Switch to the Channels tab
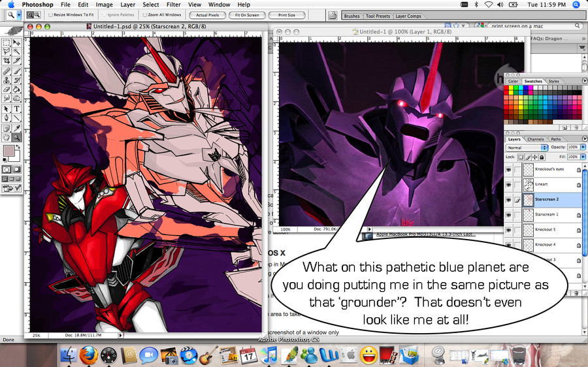 coord(536,139)
